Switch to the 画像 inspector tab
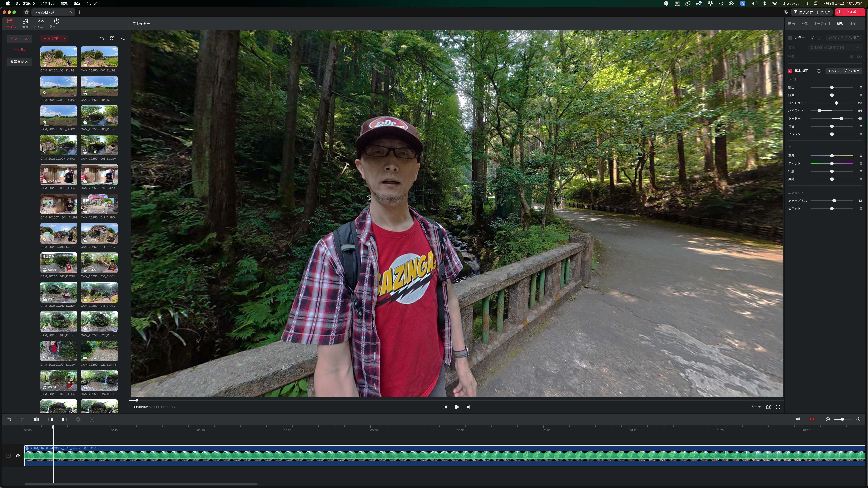This screenshot has width=868, height=488. [804, 24]
